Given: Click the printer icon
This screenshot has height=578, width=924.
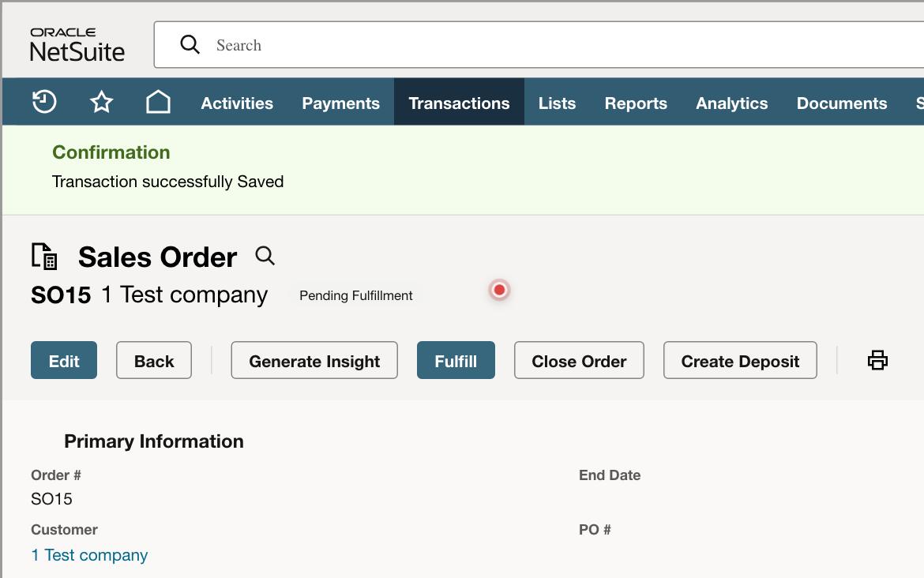Looking at the screenshot, I should [x=877, y=360].
